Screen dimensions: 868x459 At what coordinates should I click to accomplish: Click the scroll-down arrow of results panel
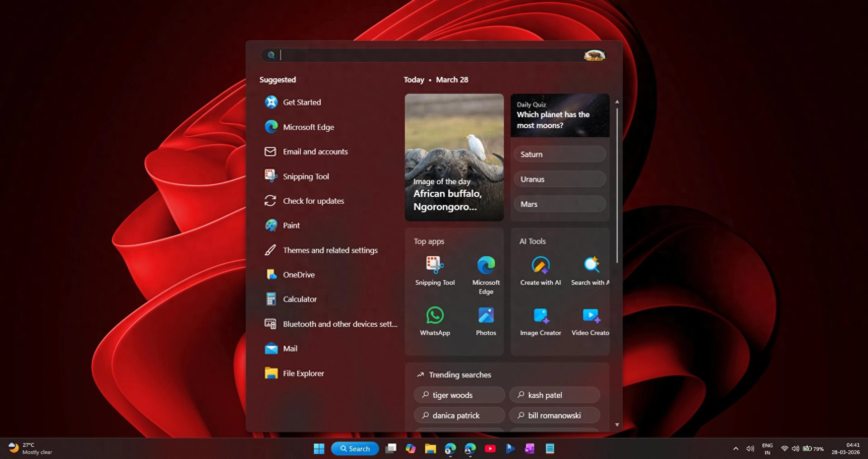coord(617,425)
